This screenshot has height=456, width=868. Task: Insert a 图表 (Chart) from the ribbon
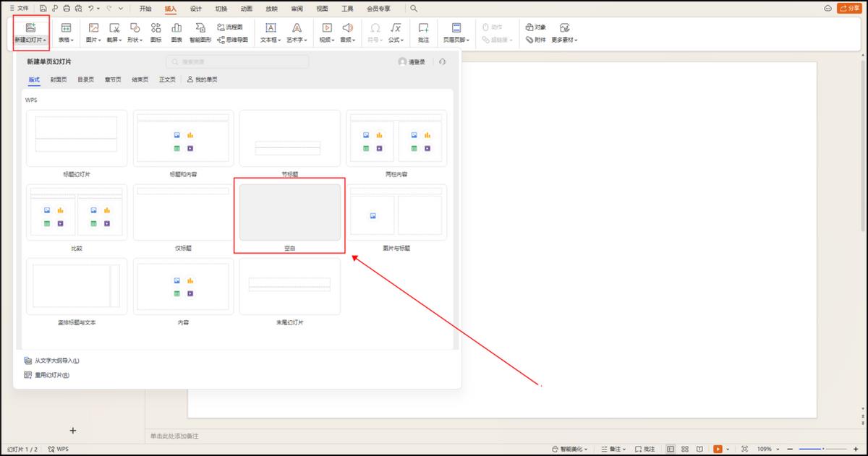176,28
